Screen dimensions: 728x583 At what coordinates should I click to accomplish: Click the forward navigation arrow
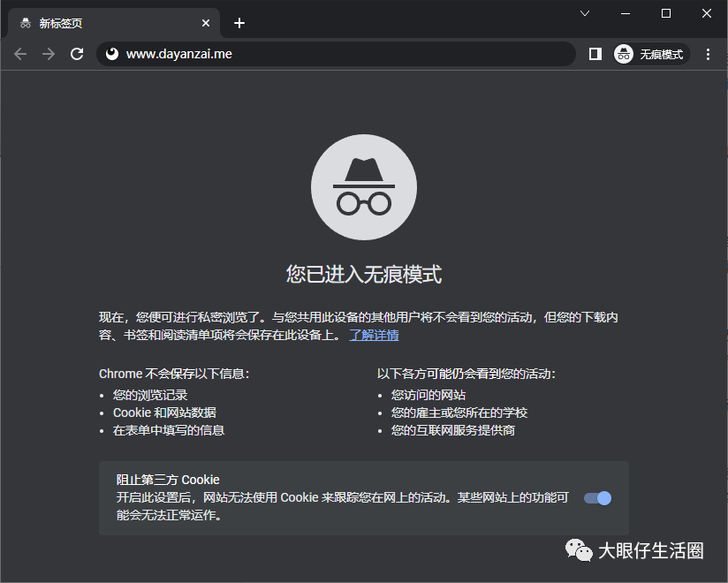(x=49, y=54)
